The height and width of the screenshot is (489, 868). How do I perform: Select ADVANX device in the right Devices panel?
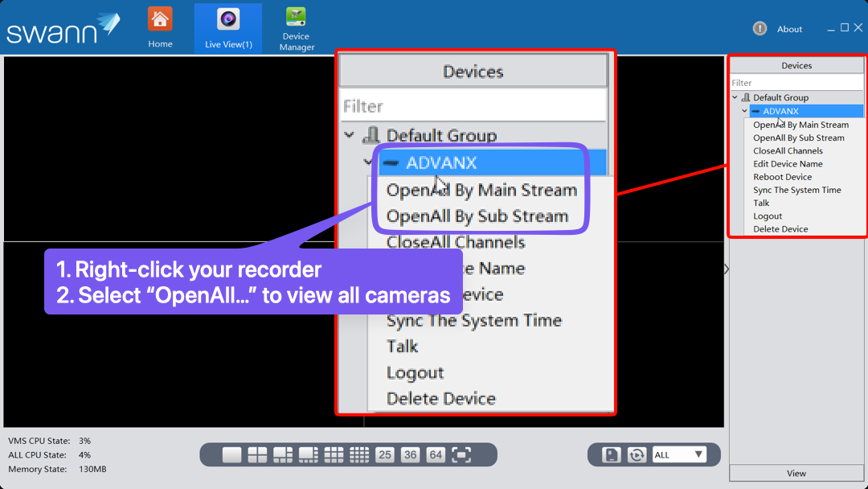(807, 111)
